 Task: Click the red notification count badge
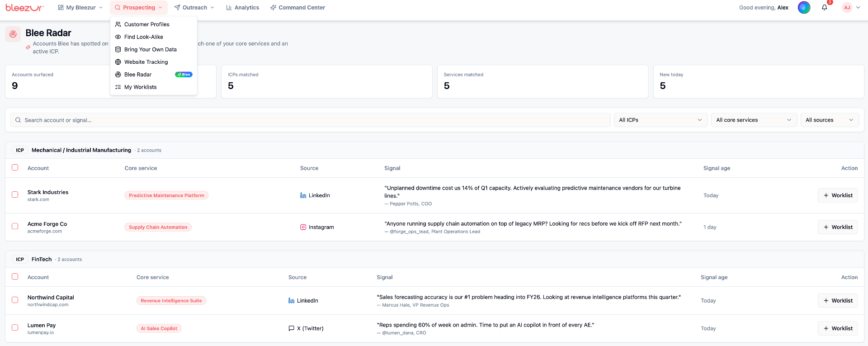pyautogui.click(x=830, y=2)
